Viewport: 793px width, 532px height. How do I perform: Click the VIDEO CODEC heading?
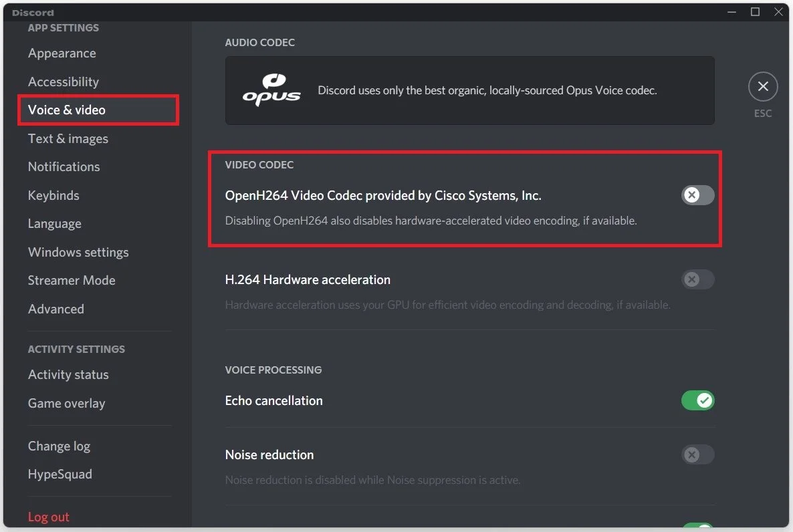tap(259, 165)
